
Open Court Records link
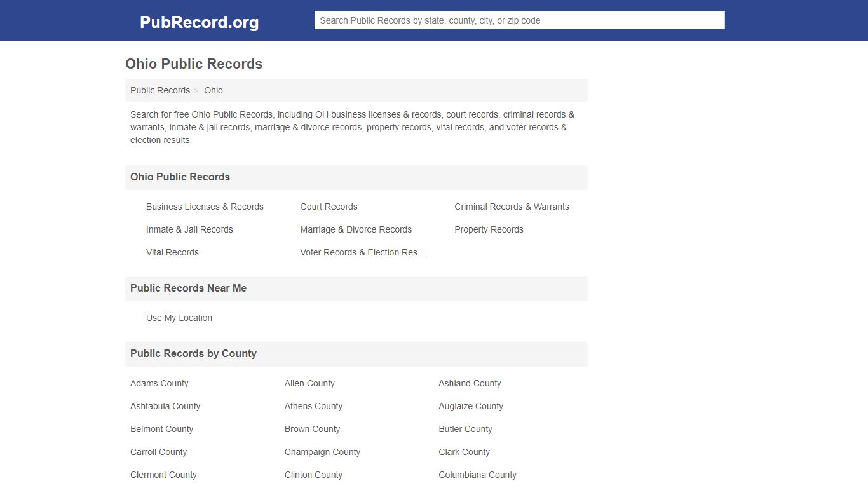click(x=329, y=207)
